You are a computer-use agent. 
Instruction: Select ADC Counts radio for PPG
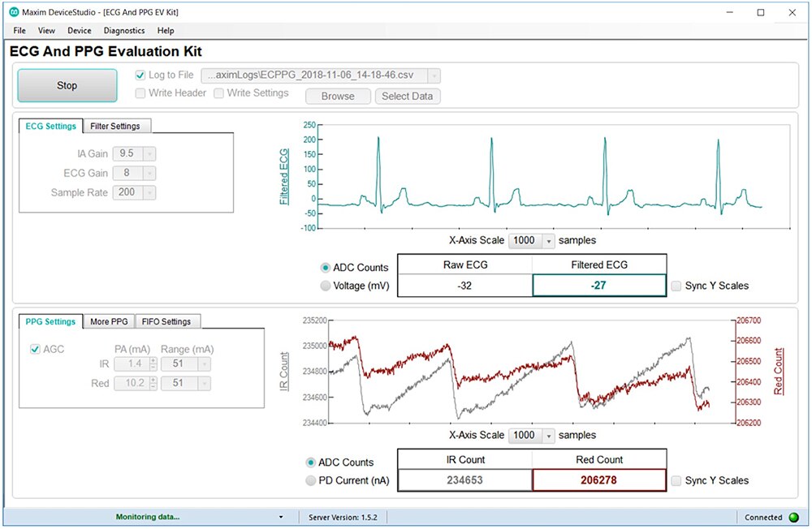pyautogui.click(x=311, y=462)
